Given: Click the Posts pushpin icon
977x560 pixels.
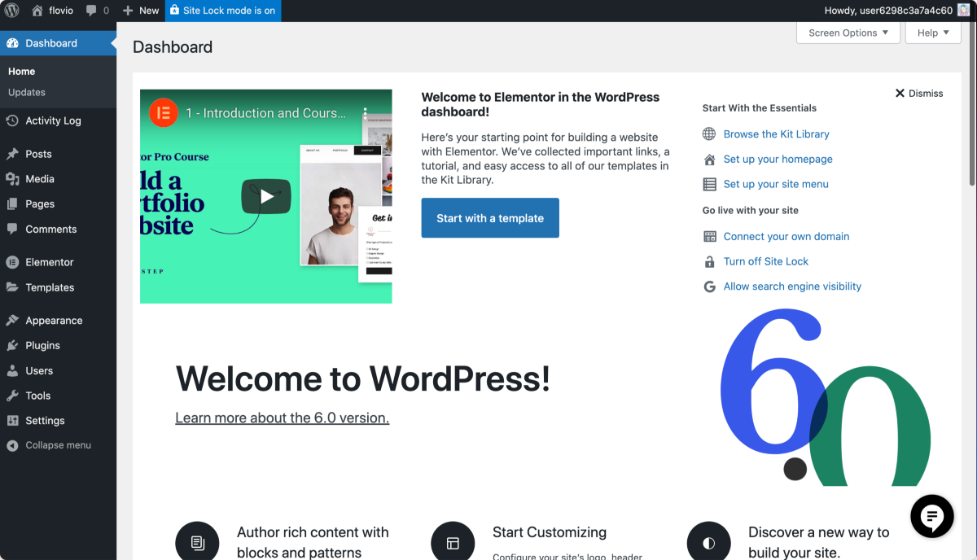Looking at the screenshot, I should [12, 154].
